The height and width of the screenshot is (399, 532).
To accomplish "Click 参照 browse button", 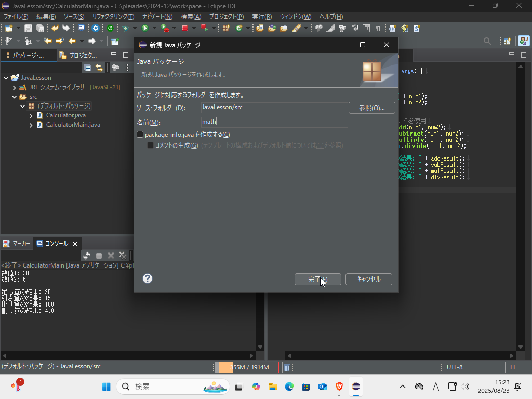I will click(x=372, y=108).
